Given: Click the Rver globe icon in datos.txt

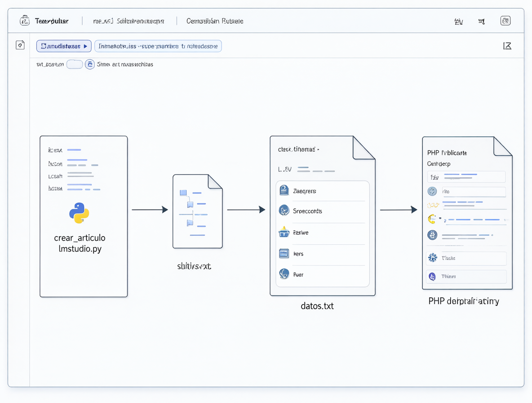Looking at the screenshot, I should click(284, 273).
